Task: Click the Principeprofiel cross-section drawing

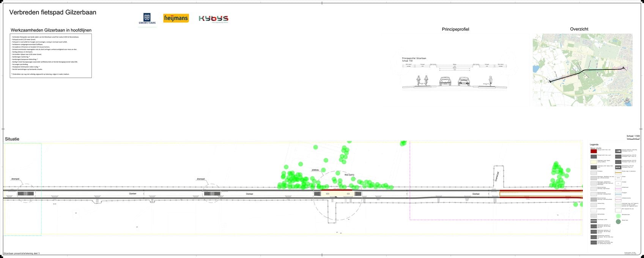Action: coord(454,74)
